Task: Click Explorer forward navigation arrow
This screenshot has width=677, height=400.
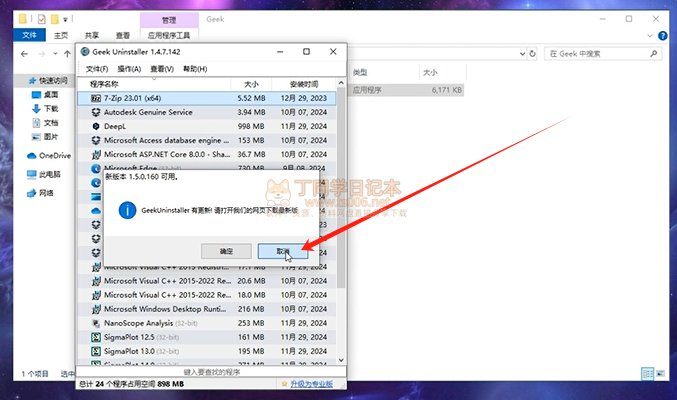Action: pyautogui.click(x=41, y=54)
